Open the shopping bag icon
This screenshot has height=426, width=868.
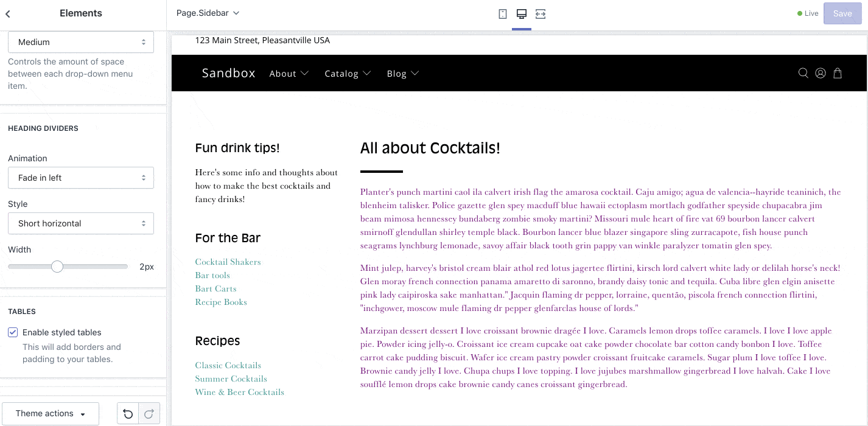[x=837, y=73]
